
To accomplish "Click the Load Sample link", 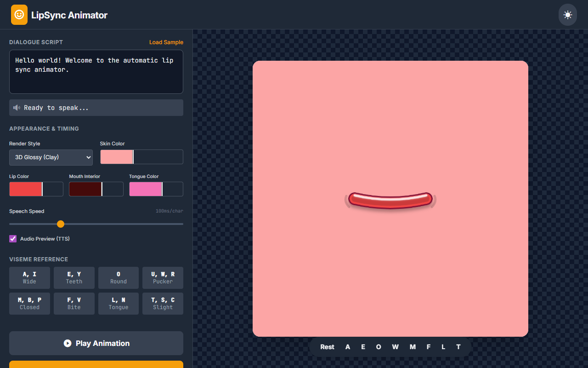I will [x=166, y=42].
